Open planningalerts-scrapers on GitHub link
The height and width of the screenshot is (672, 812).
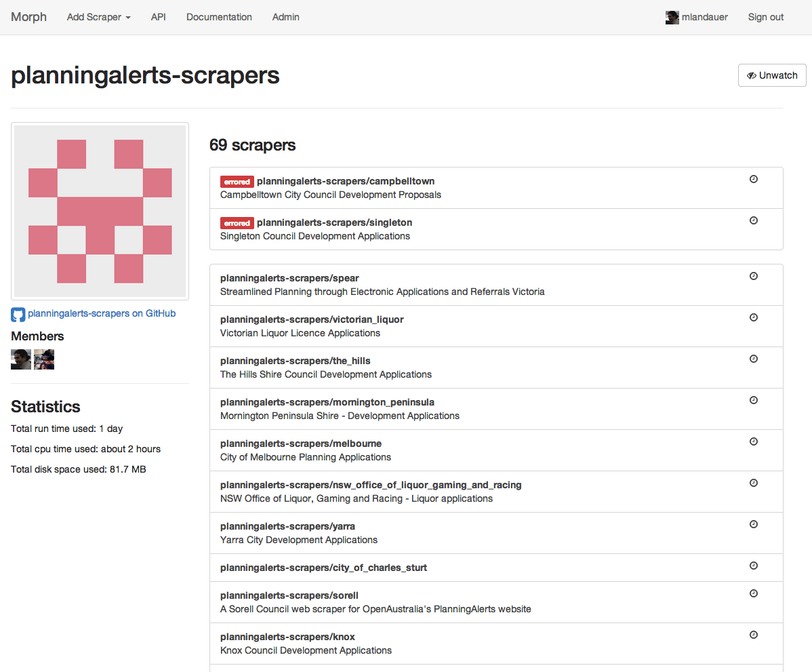pyautogui.click(x=102, y=313)
